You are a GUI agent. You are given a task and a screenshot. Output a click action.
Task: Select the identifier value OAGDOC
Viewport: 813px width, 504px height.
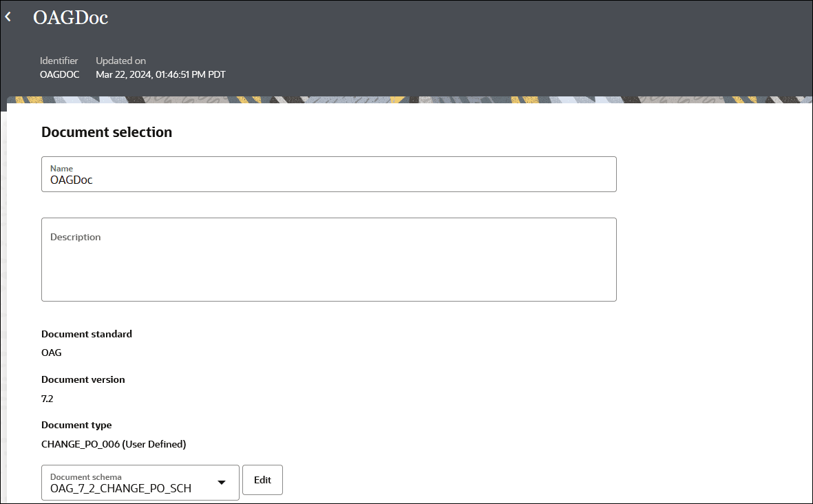60,74
